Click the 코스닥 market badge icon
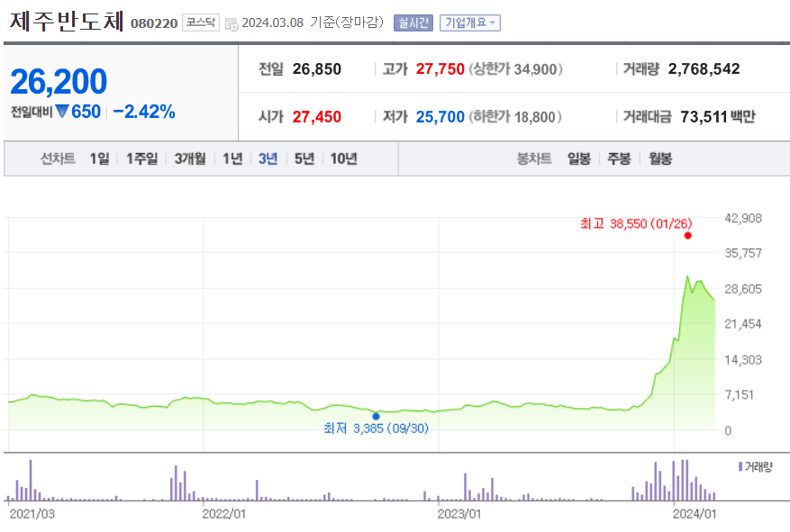Viewport: 790px width, 532px height. pos(201,22)
